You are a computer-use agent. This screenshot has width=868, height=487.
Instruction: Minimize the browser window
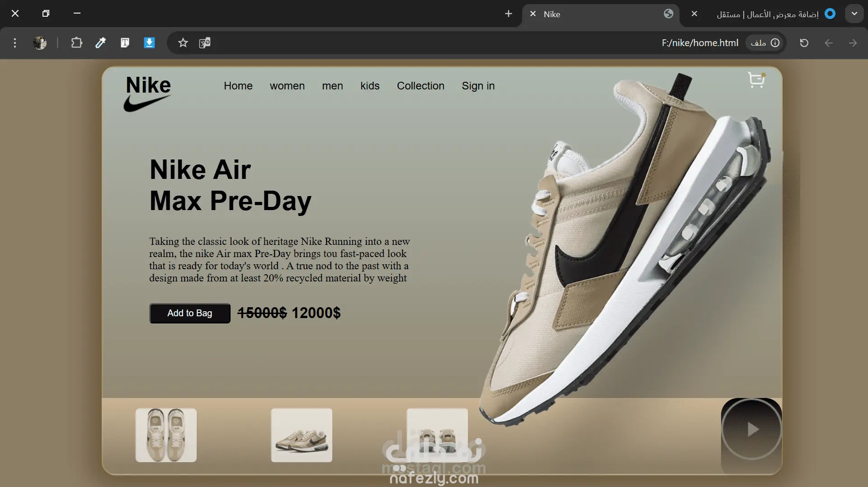(77, 14)
